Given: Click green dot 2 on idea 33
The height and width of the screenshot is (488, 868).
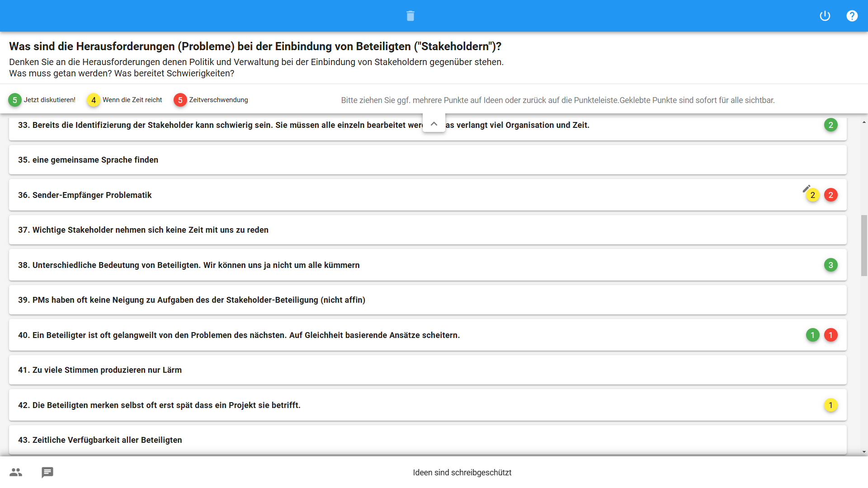Looking at the screenshot, I should [x=831, y=125].
